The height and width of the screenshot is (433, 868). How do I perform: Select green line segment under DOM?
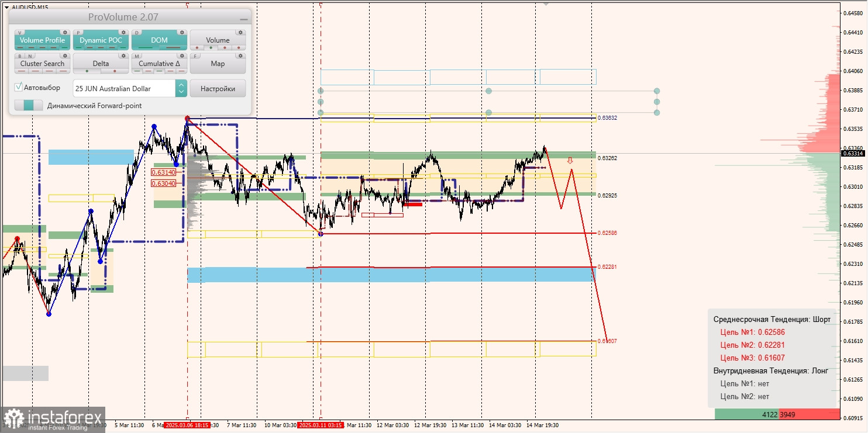pyautogui.click(x=145, y=48)
